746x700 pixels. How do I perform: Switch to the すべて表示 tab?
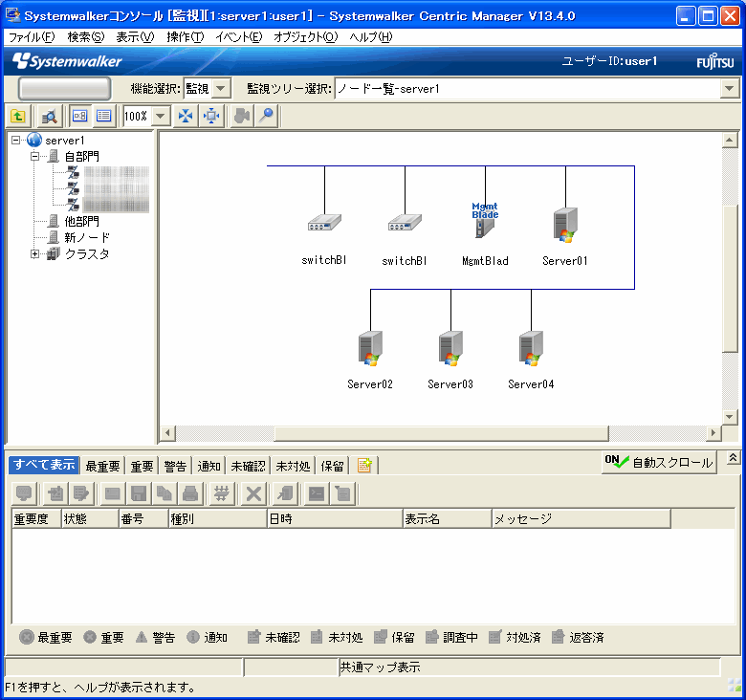(x=44, y=465)
